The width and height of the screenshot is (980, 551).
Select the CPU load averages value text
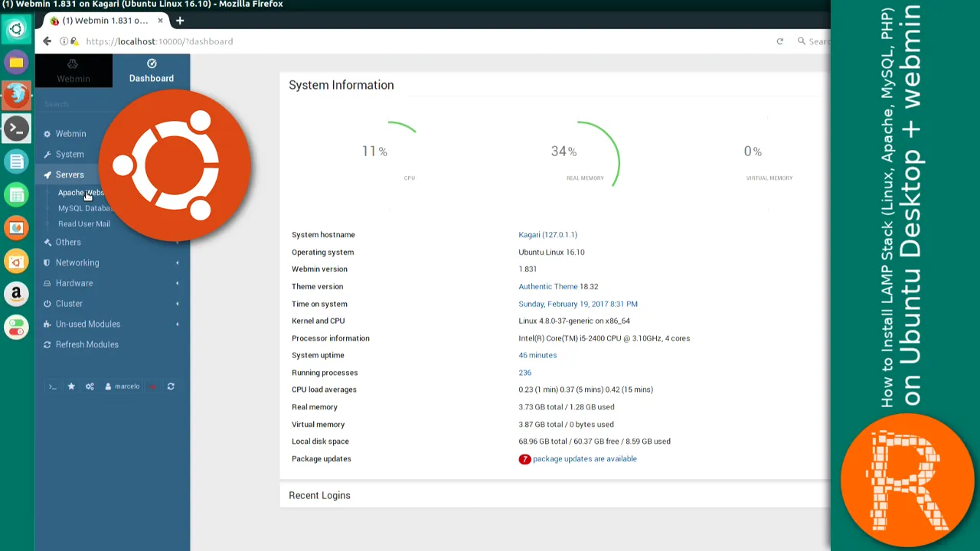click(x=586, y=390)
